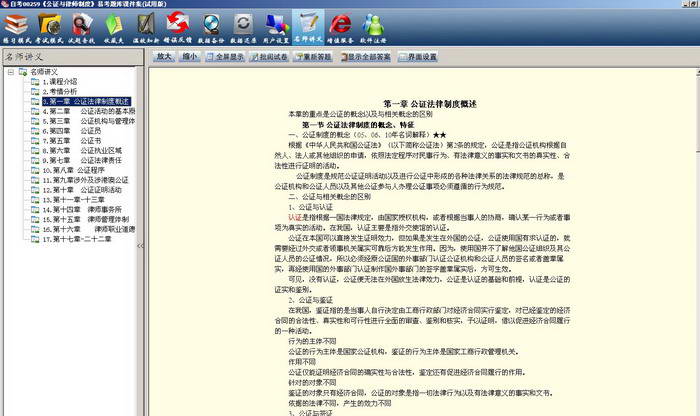Select the 名师讲义 lecture notes icon
Viewport: 700px width, 416px height.
coord(308,28)
